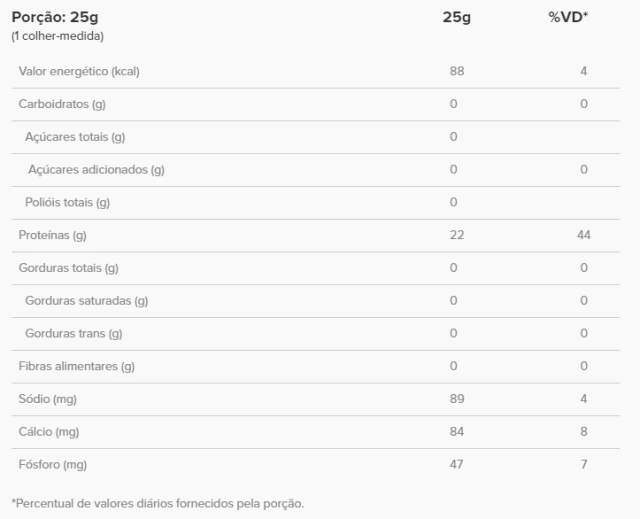
Task: Click the Gorduras trans (g) label
Action: coord(74,333)
